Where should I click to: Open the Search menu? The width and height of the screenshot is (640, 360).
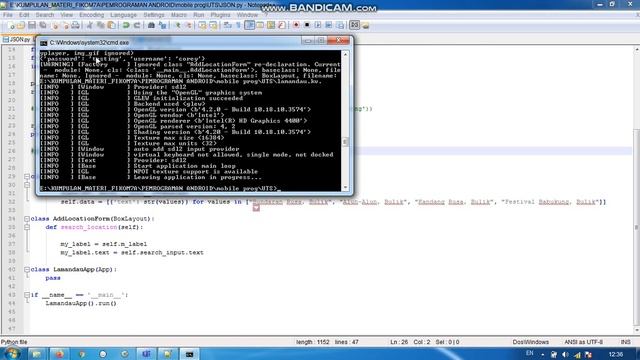tap(44, 15)
